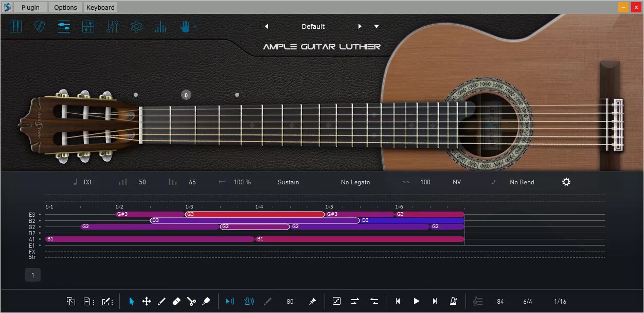Go to the previous preset
The height and width of the screenshot is (313, 644).
coord(266,26)
